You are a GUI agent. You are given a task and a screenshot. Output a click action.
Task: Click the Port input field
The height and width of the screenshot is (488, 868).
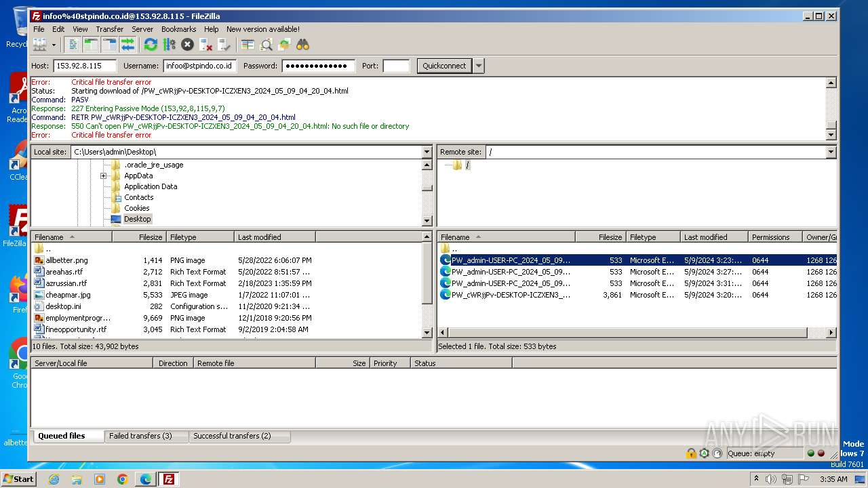click(396, 66)
